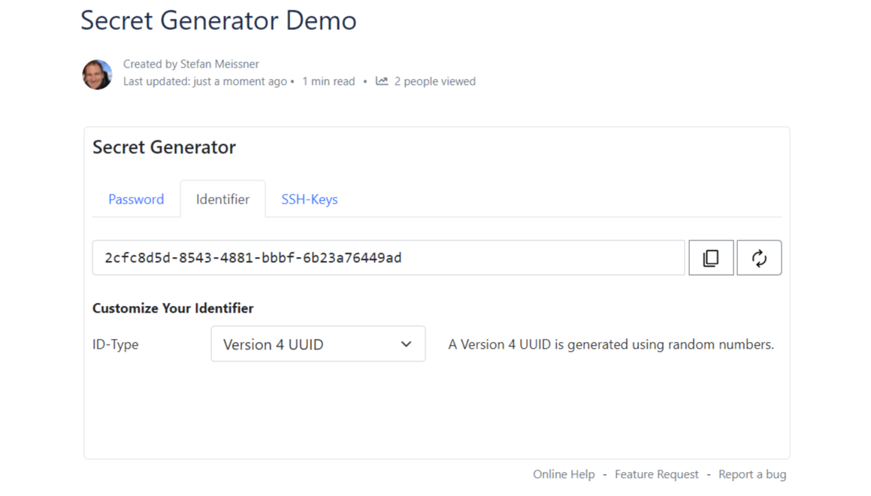Click inside the generated UUID text field
The height and width of the screenshot is (496, 871).
pos(388,258)
